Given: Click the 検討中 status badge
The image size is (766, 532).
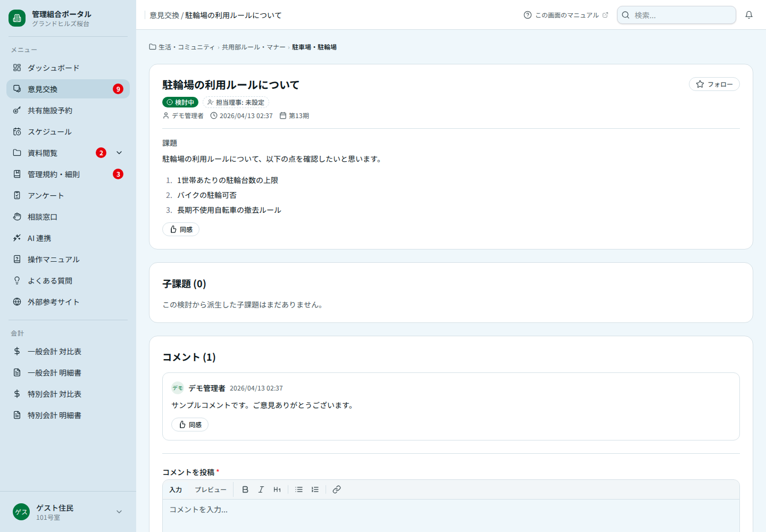Looking at the screenshot, I should click(180, 102).
